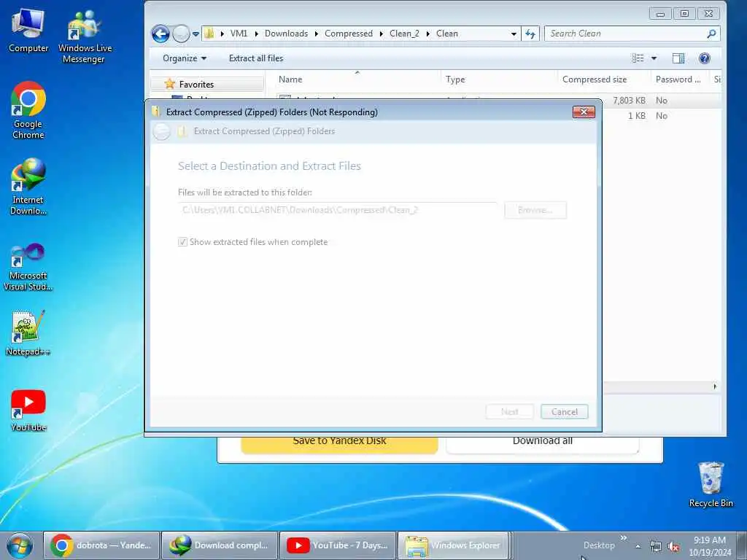The width and height of the screenshot is (747, 560).
Task: Refresh the Explorer address bar
Action: point(530,34)
